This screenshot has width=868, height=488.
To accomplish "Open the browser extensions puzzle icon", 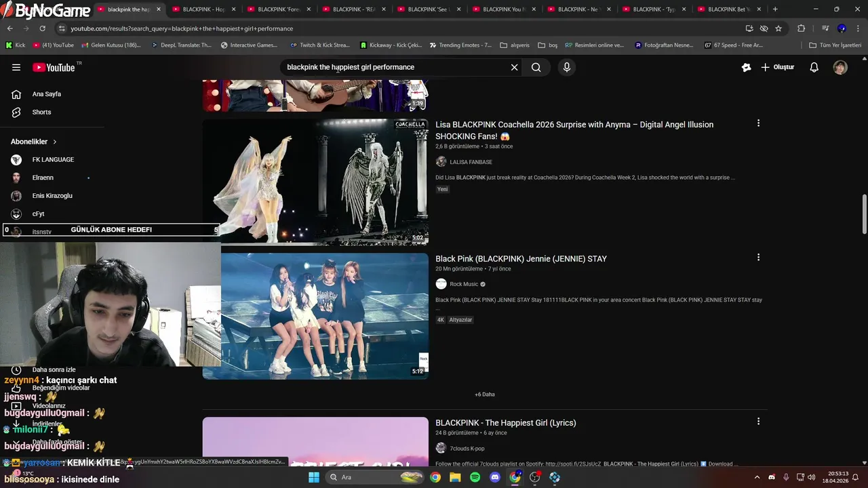I will tap(801, 28).
